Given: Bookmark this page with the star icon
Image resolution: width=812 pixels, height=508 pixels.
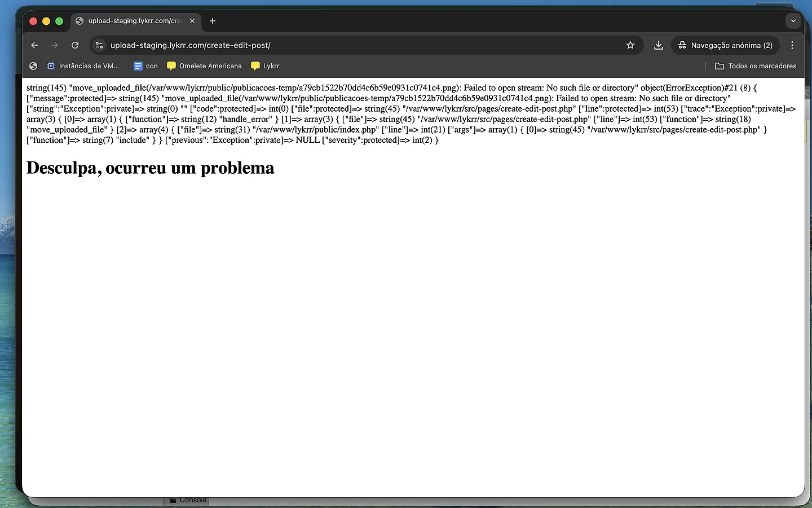Looking at the screenshot, I should point(630,45).
